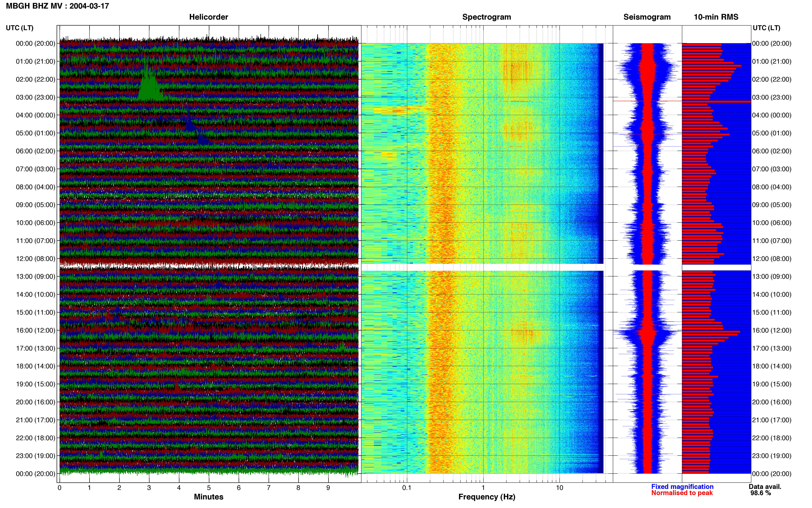Click minute tick label 7
The height and width of the screenshot is (508, 812).
pyautogui.click(x=269, y=488)
